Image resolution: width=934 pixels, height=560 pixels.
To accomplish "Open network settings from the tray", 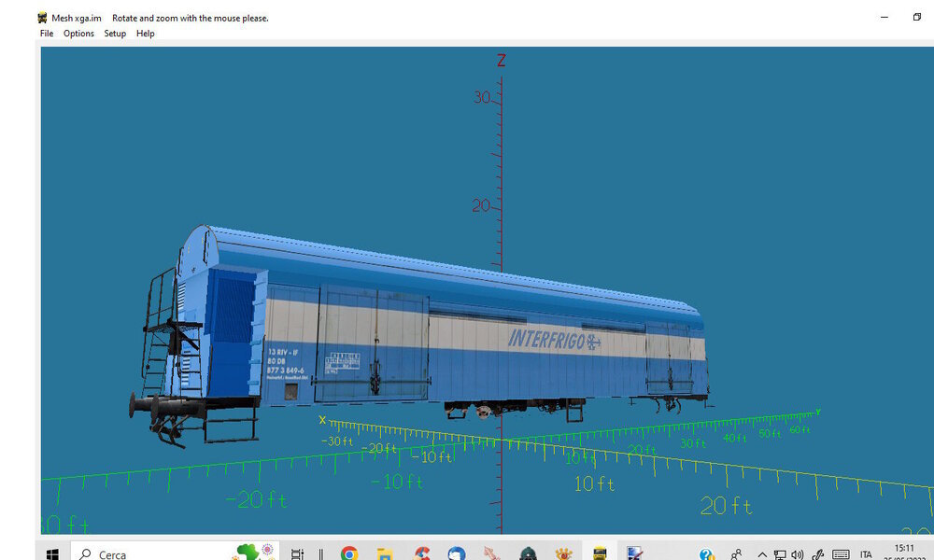I will [780, 554].
